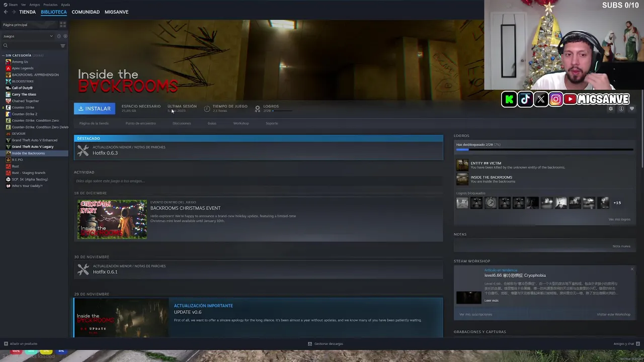This screenshot has height=362, width=644.
Task: Click first locked achievement icon
Action: [462, 203]
